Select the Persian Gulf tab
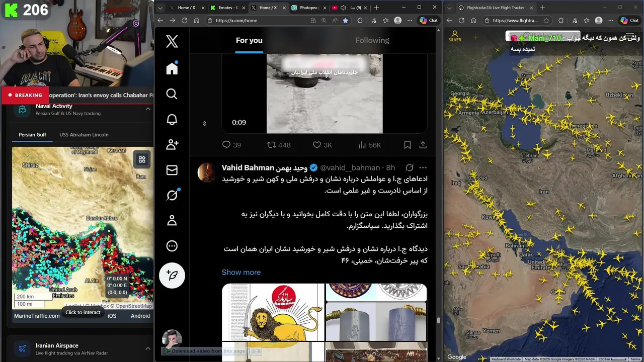644x362 pixels. (32, 135)
